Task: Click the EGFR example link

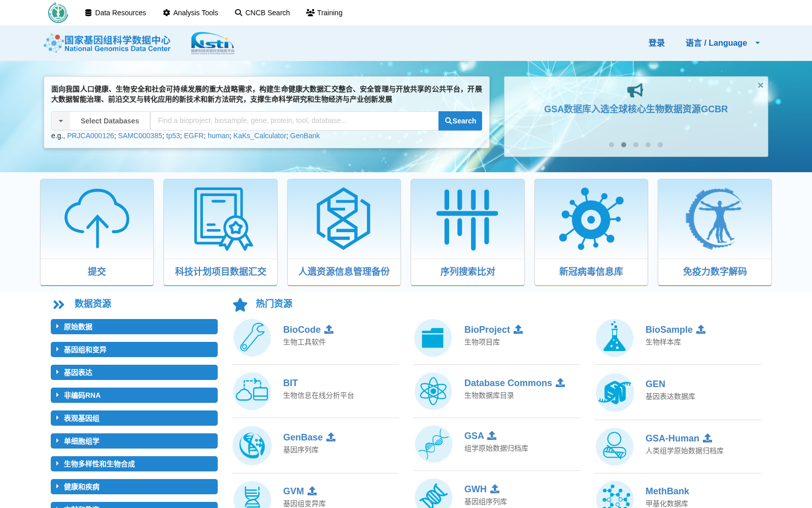Action: click(x=194, y=136)
